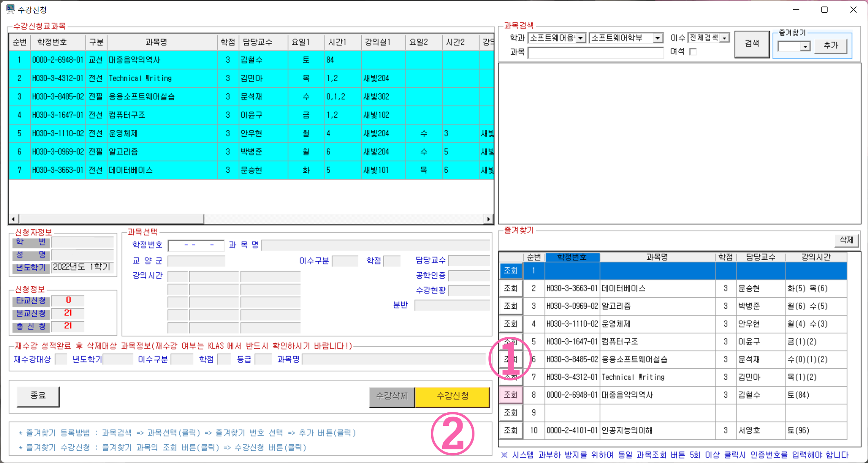This screenshot has height=463, width=868.
Task: Click the 과목명 column header in favorites
Action: [x=657, y=257]
